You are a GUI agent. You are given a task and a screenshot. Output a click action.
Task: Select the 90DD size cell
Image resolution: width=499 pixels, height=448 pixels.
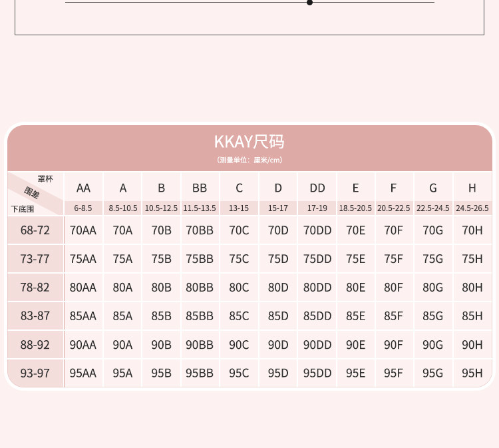click(317, 345)
